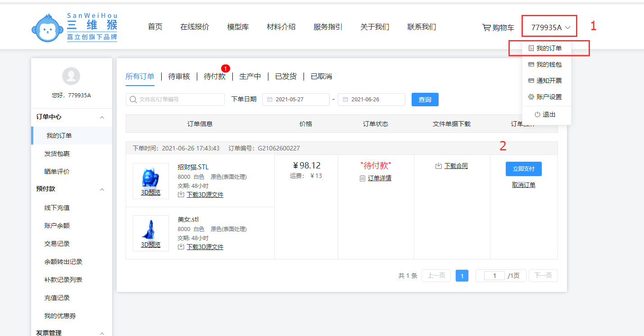Click the 查询 search button
This screenshot has height=336, width=644.
point(425,100)
